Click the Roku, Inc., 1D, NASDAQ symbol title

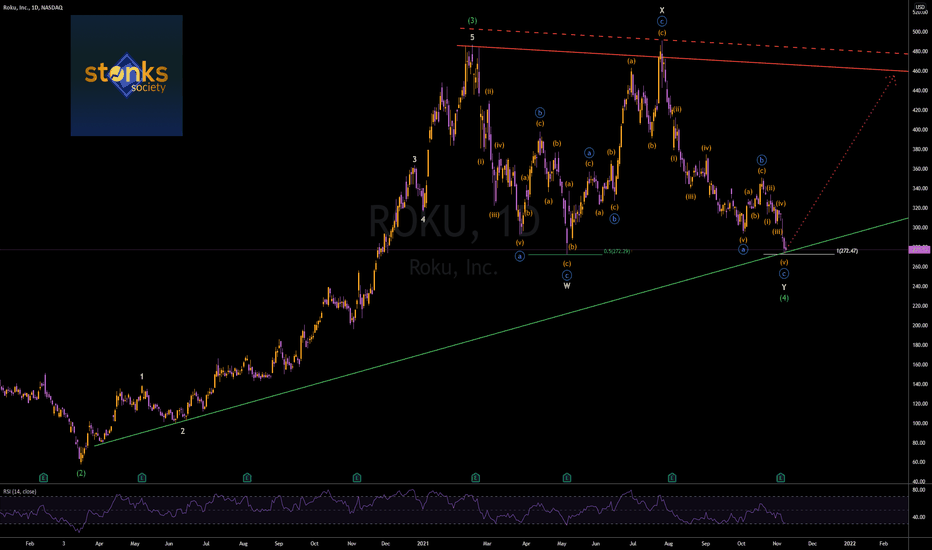(33, 7)
